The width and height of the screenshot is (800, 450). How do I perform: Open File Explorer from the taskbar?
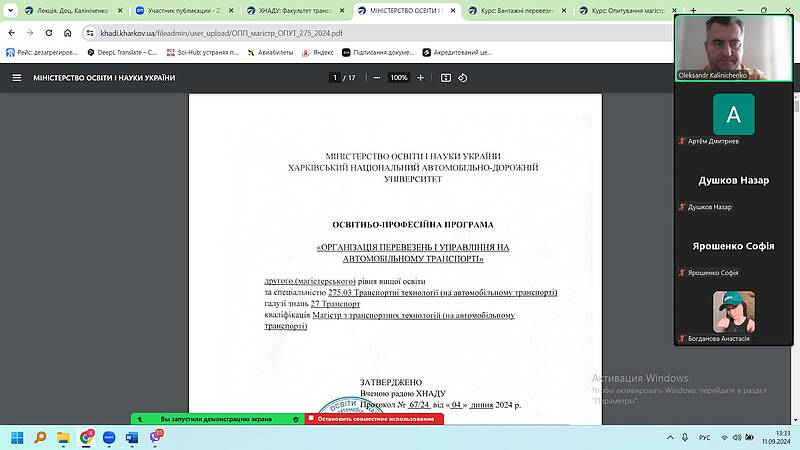point(63,438)
